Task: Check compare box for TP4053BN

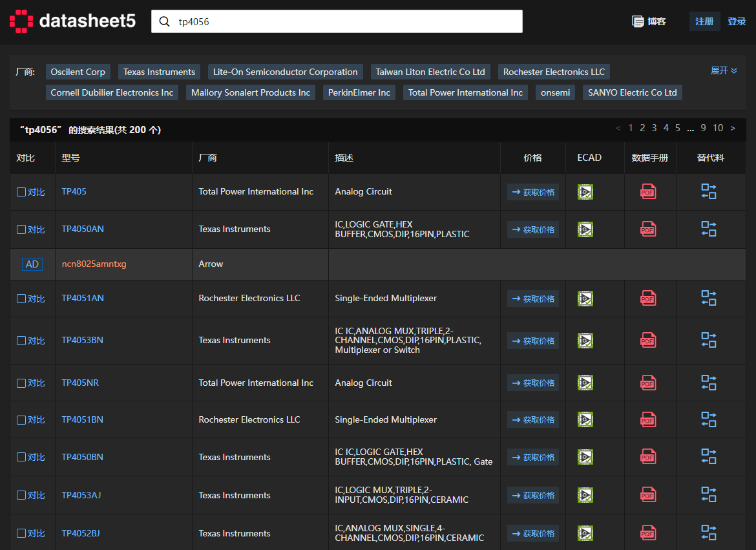Action: pos(21,341)
